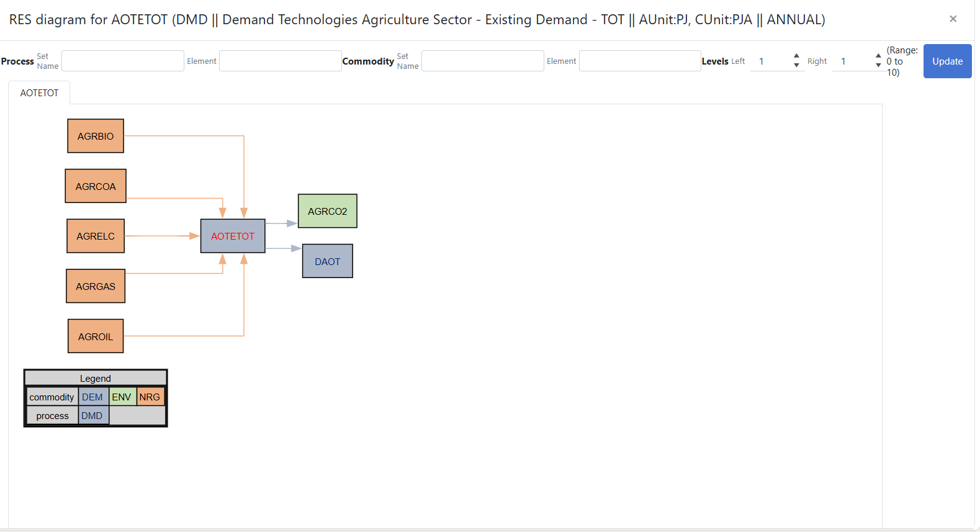Select the AGRGAS commodity node
980x532 pixels.
[96, 286]
